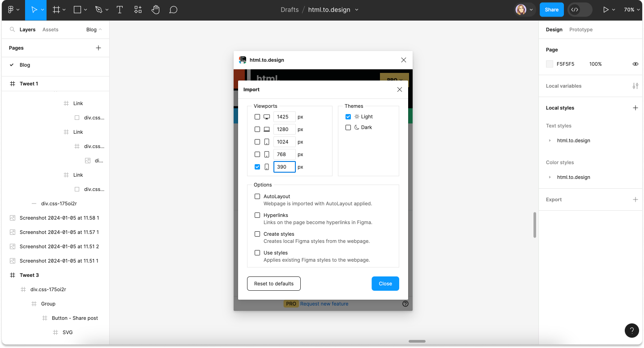Add a new page with plus icon
This screenshot has height=348, width=644.
coord(98,48)
